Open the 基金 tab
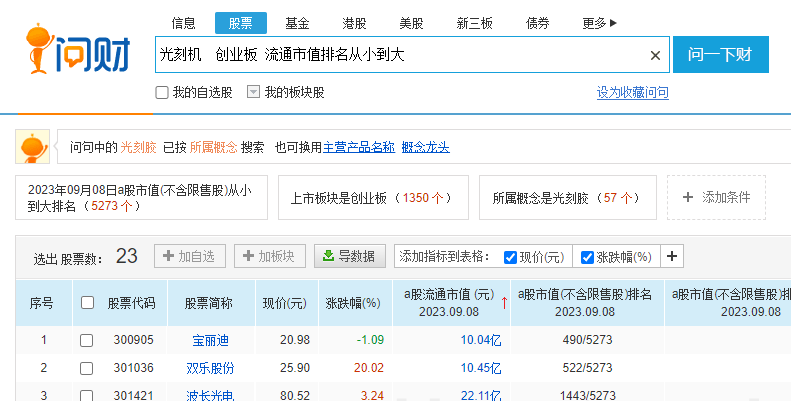Screen dimensions: 791x401 [297, 23]
